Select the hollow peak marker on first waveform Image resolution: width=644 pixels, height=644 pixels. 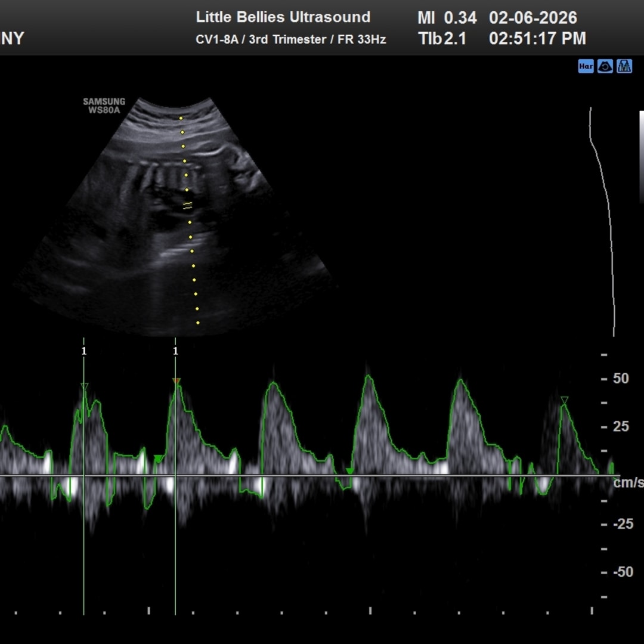coord(84,387)
